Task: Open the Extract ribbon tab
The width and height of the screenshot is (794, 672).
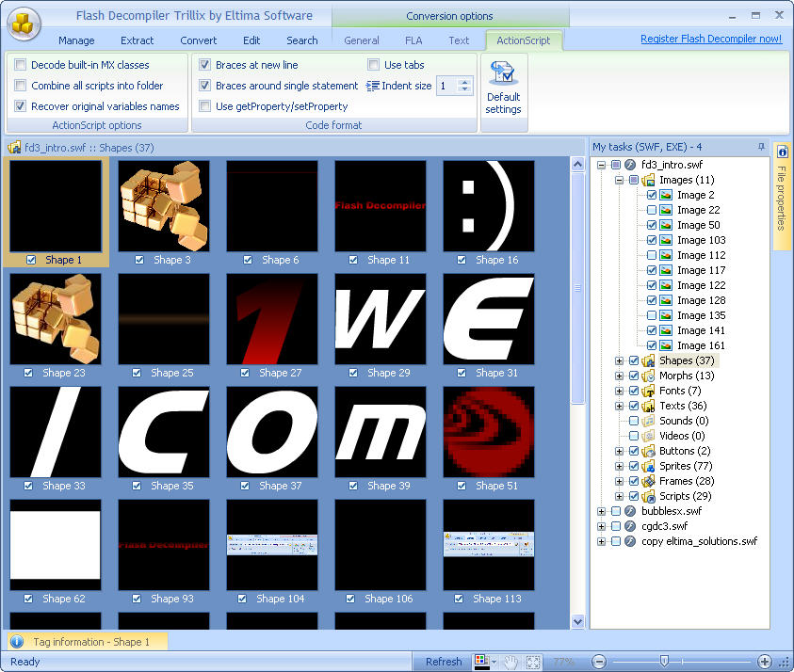Action: point(137,40)
